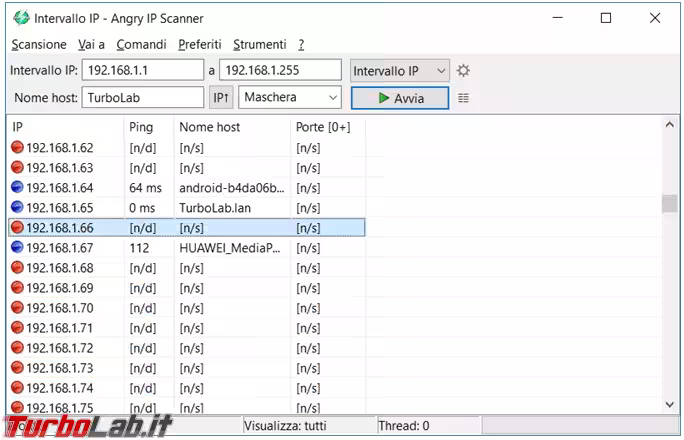Click the blue status icon for 192.168.1.67
This screenshot has height=440, width=684.
[17, 247]
